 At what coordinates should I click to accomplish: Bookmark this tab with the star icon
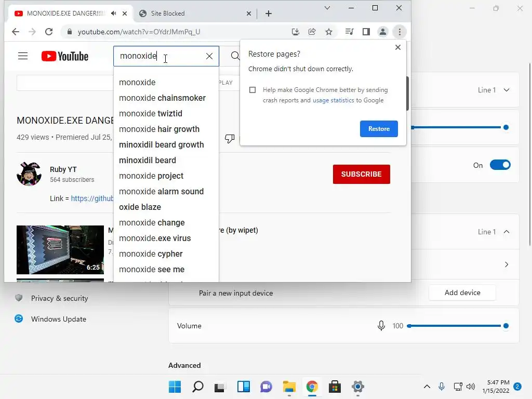(x=329, y=32)
